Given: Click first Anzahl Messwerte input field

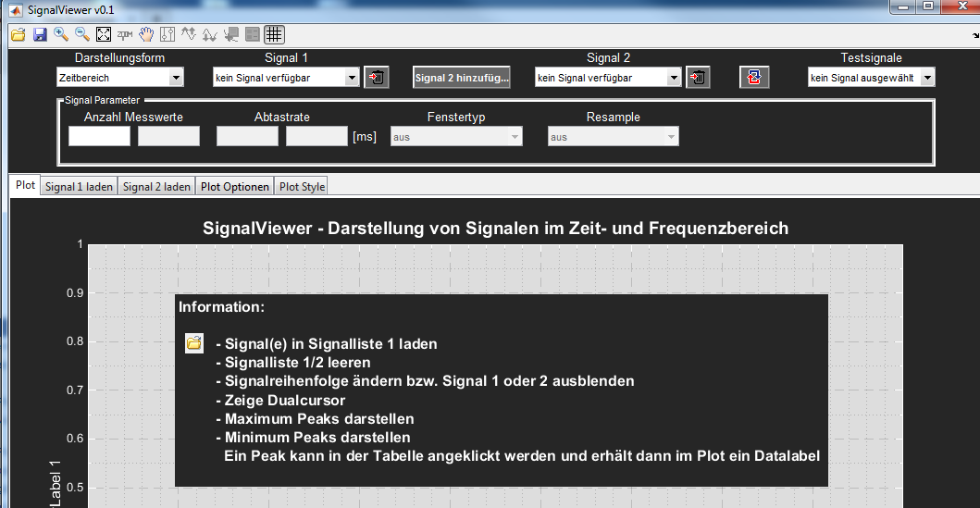Looking at the screenshot, I should pos(99,136).
